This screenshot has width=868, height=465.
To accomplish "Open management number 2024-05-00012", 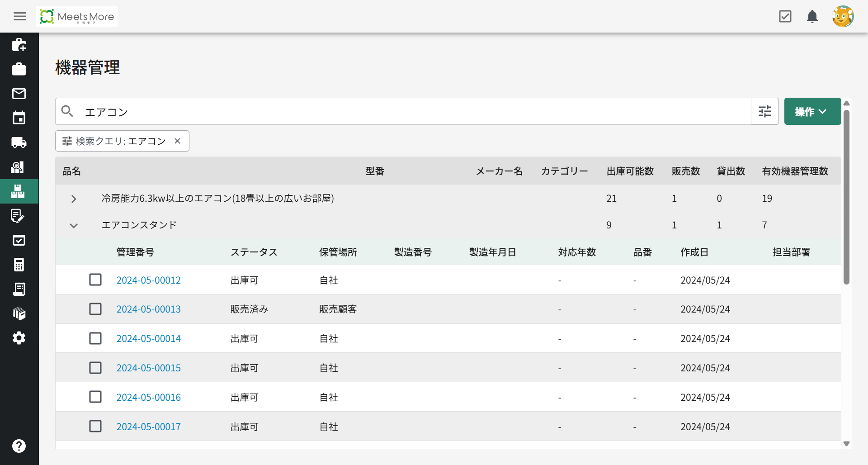I will [148, 280].
